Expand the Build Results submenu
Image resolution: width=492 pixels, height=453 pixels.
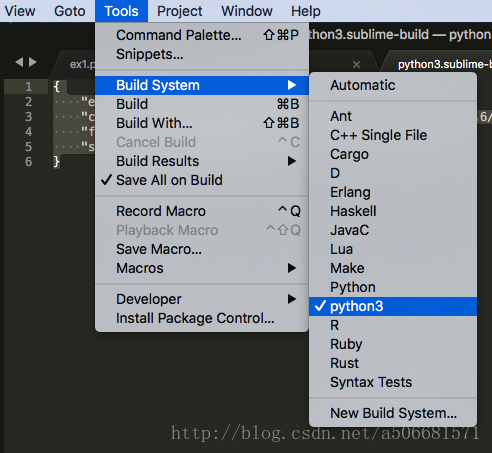202,161
